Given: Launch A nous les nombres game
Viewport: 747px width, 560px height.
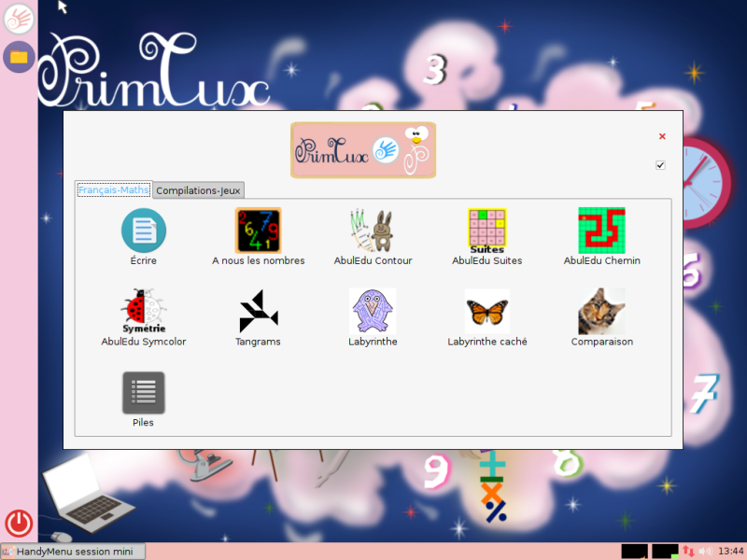Looking at the screenshot, I should tap(258, 231).
